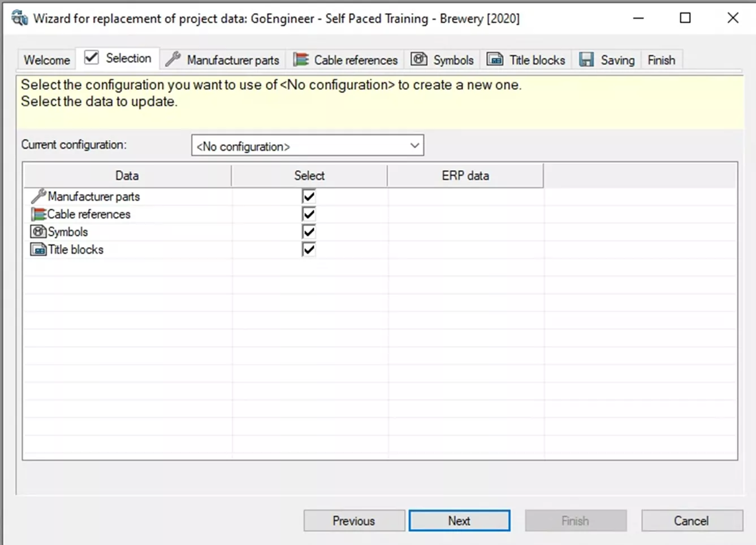This screenshot has height=545, width=756.
Task: Switch to the Welcome tab
Action: click(47, 60)
